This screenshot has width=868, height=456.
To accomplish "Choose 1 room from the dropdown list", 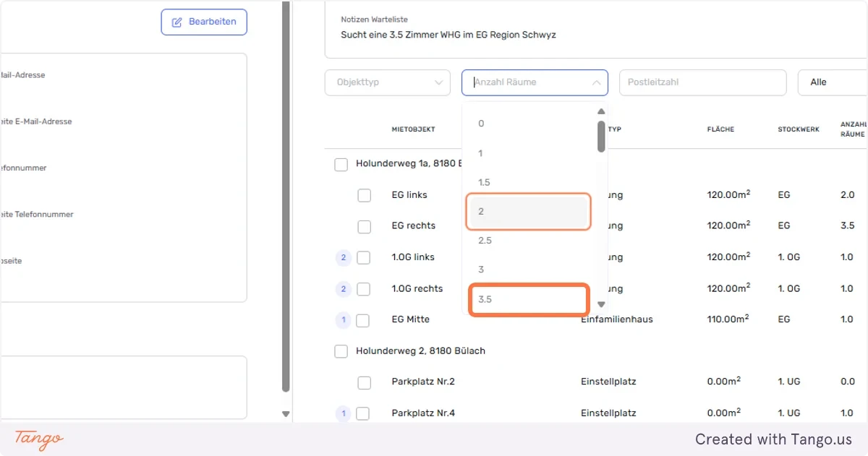I will click(529, 153).
